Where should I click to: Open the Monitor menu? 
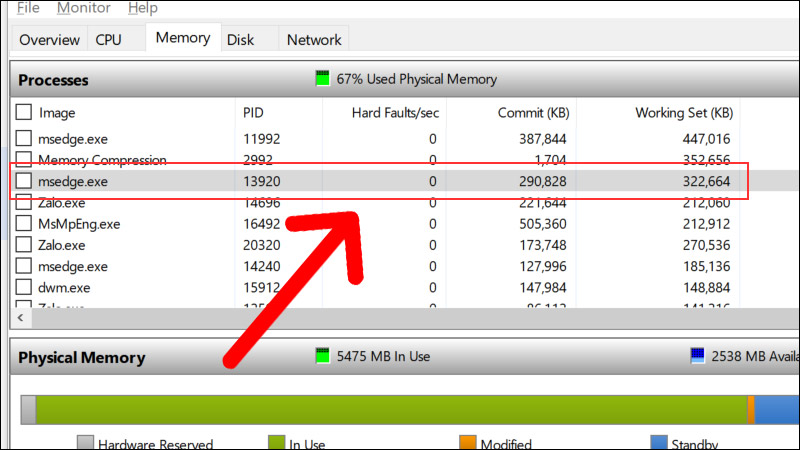(84, 8)
